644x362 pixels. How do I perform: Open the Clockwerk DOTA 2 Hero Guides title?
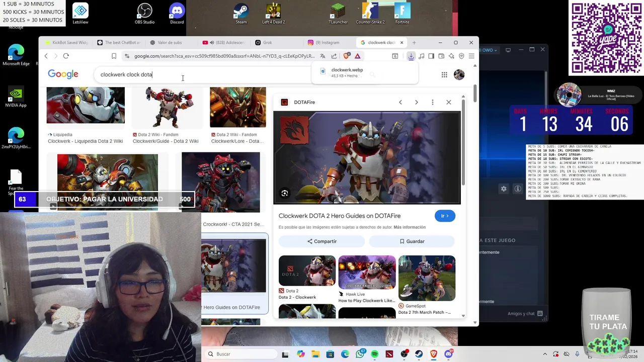tap(340, 216)
